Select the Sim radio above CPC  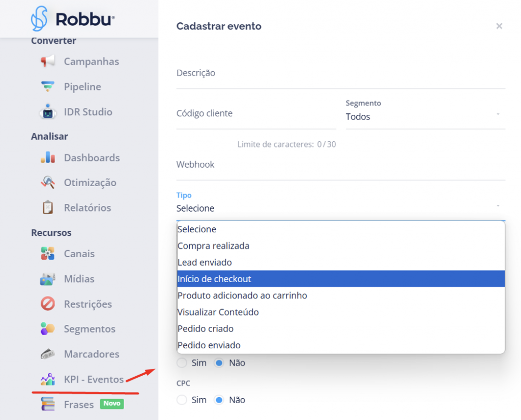[182, 363]
